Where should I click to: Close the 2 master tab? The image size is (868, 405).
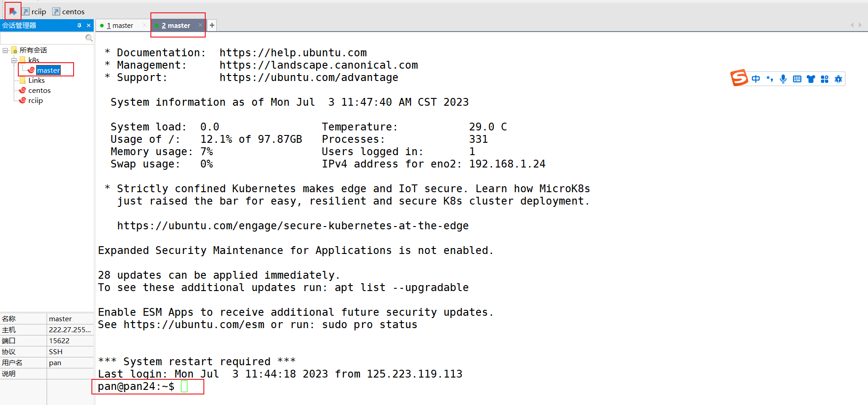tap(200, 25)
